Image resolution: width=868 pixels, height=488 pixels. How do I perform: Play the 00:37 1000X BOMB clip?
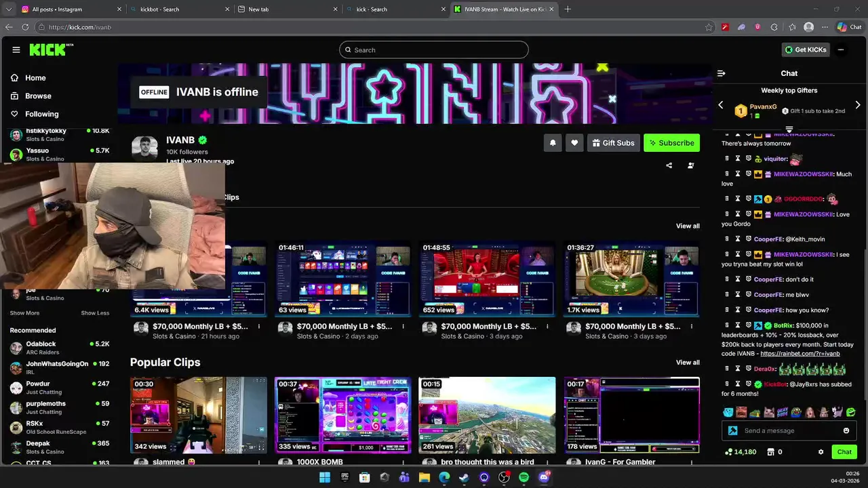[x=343, y=415]
